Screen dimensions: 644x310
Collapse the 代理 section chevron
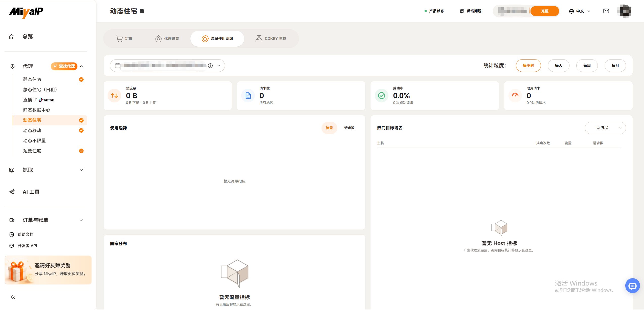pos(82,66)
